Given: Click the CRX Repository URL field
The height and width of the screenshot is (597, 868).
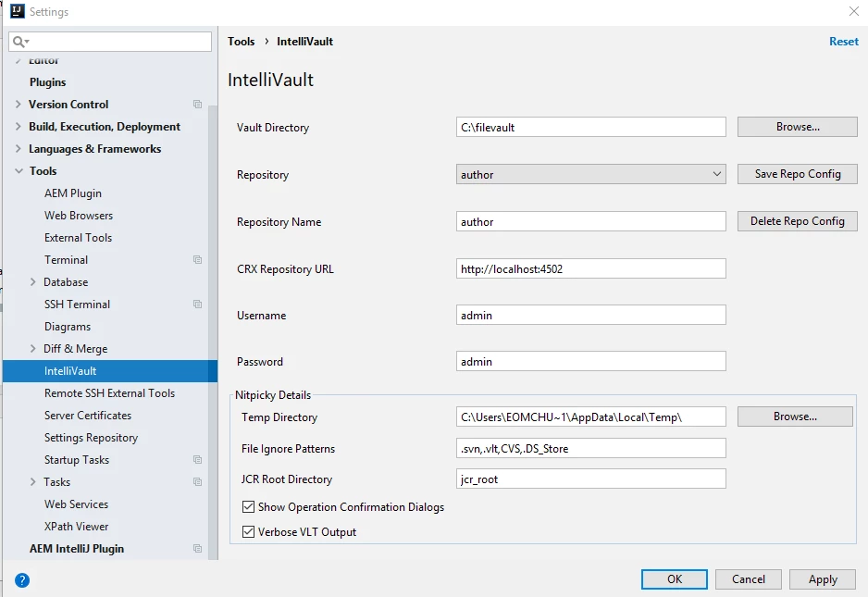Looking at the screenshot, I should [x=590, y=268].
